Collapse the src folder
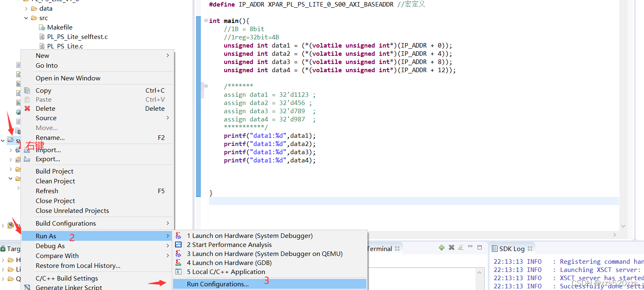This screenshot has width=644, height=290. tap(26, 18)
